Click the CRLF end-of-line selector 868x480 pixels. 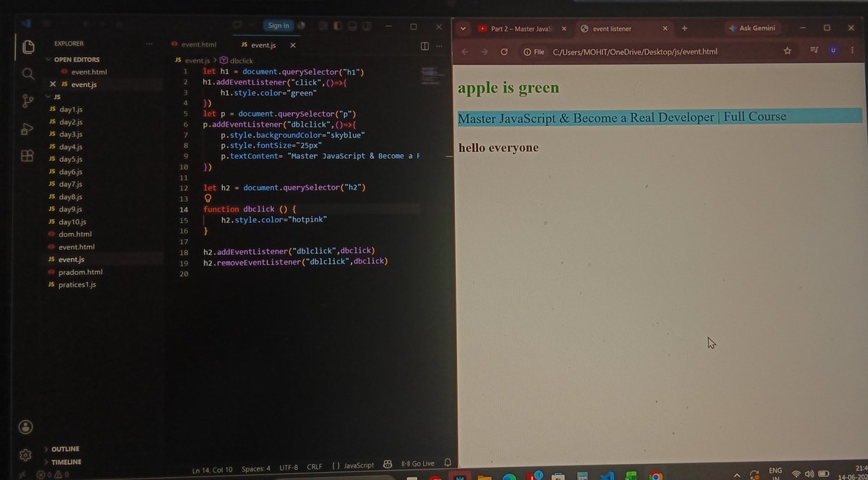315,467
